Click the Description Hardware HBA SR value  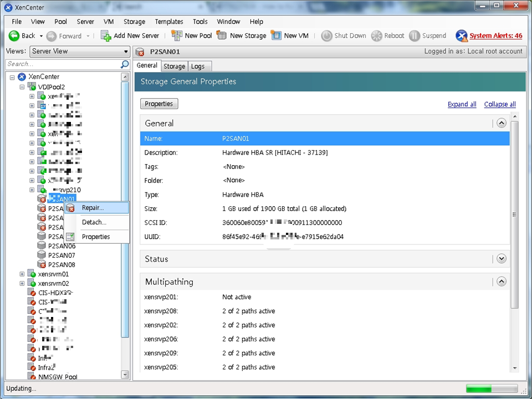pos(275,153)
